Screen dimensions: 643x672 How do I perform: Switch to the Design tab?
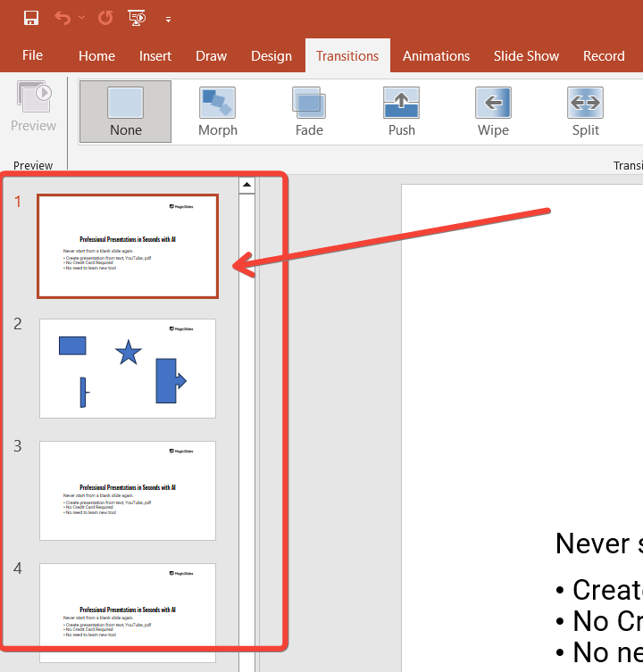tap(271, 55)
